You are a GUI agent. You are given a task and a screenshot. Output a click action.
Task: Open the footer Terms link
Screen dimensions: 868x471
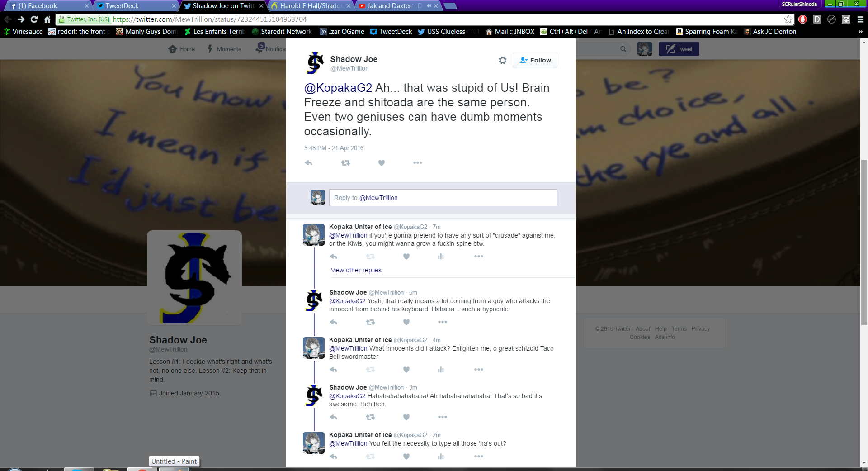(679, 329)
